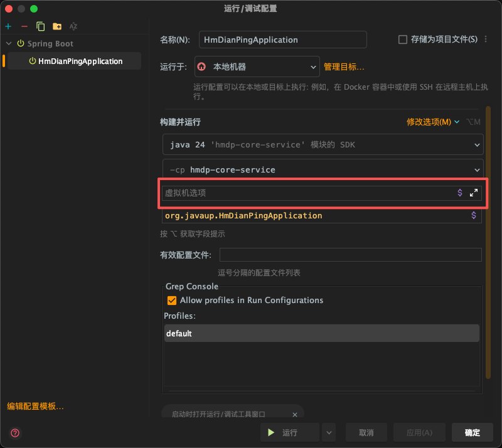Open help for the run configuration dialog
Viewport: 502px width, 448px height.
pyautogui.click(x=14, y=433)
